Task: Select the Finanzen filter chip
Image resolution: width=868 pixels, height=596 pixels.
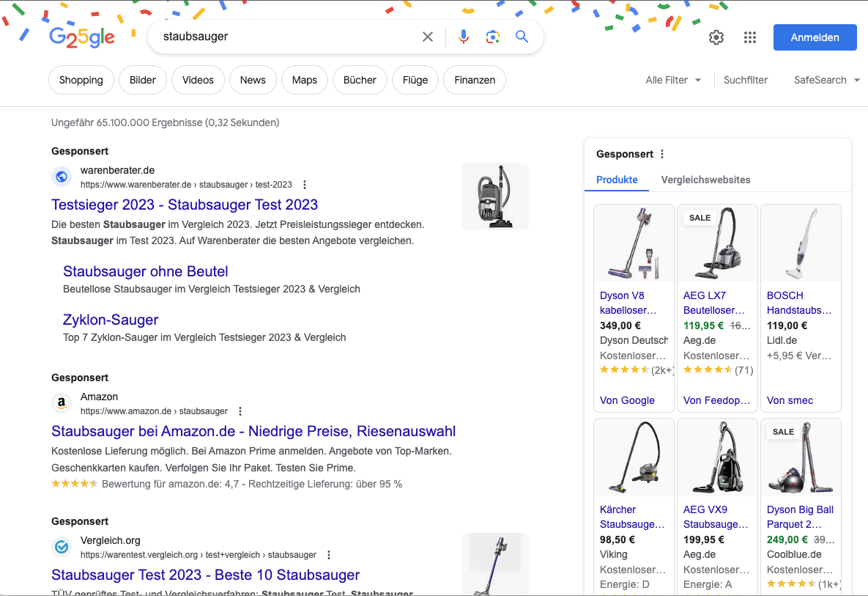Action: pyautogui.click(x=475, y=80)
